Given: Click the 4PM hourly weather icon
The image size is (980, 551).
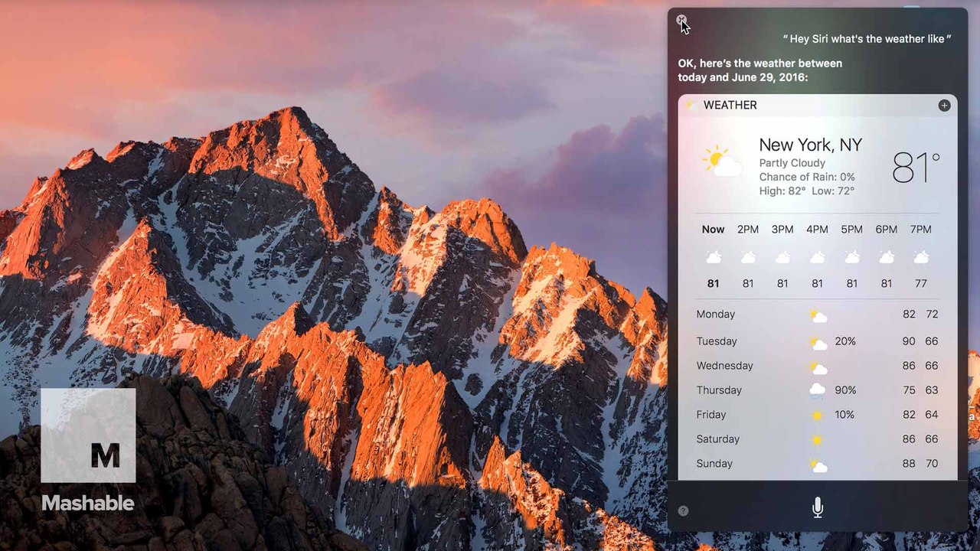Looking at the screenshot, I should (817, 257).
